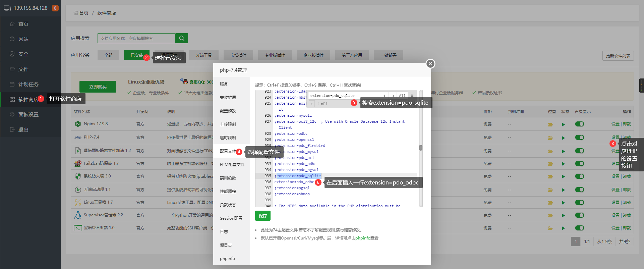Open Session配置 section in PHP dialog

pyautogui.click(x=231, y=218)
